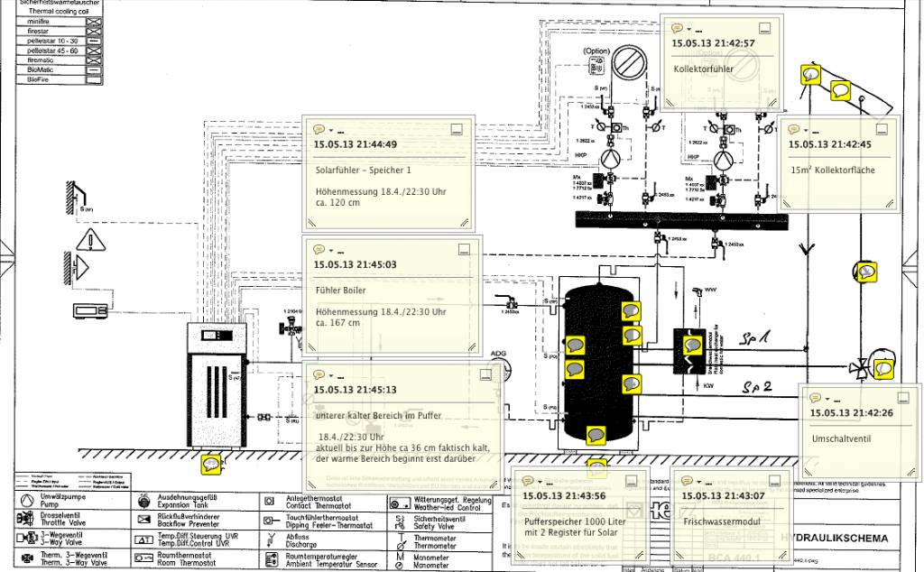Minimize the Fühler Boiler note
The image size is (924, 572).
(465, 249)
